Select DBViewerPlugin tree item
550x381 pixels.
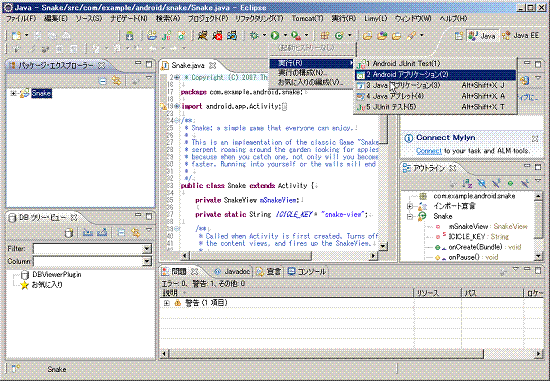coord(51,275)
